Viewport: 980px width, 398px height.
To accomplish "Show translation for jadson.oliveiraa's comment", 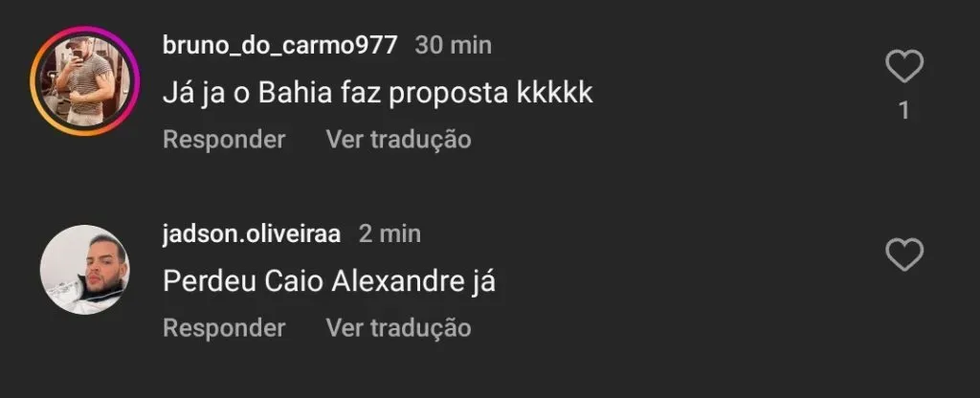I will click(x=398, y=328).
